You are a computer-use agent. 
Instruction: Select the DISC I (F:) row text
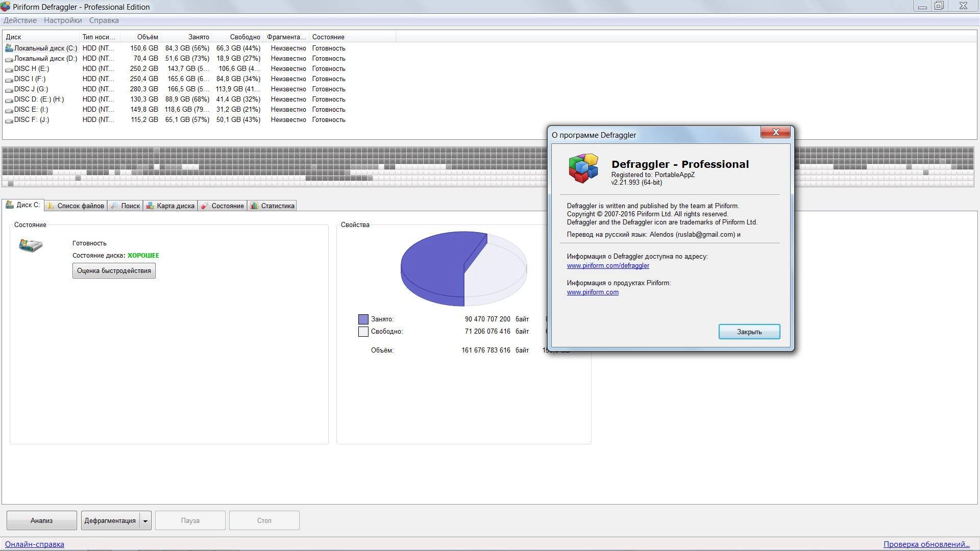[30, 79]
